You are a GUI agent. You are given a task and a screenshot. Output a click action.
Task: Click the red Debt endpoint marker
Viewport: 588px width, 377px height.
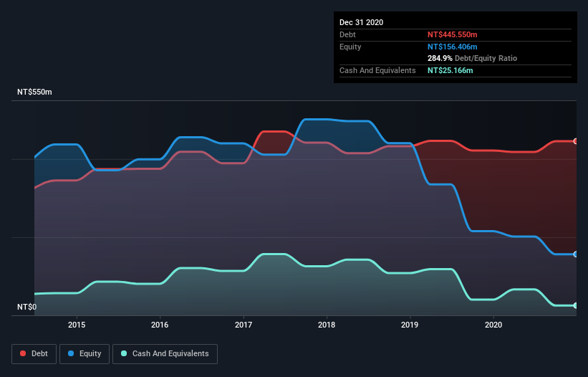[576, 141]
